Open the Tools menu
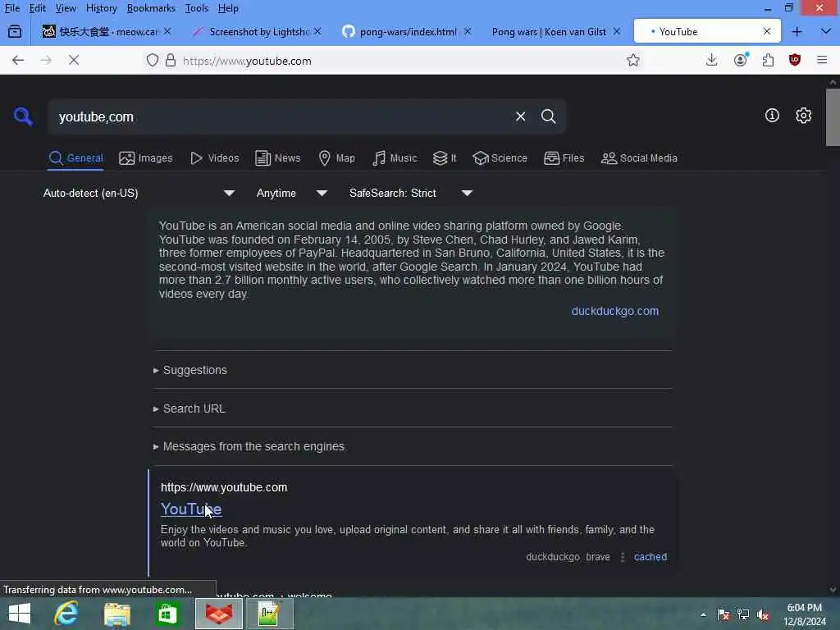This screenshot has height=630, width=840. coord(197,8)
